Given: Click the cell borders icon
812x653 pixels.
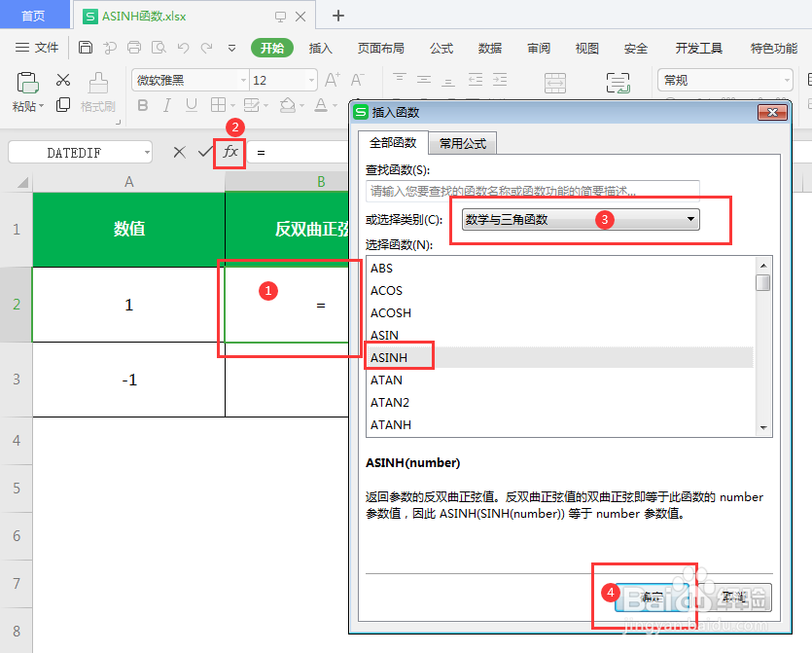Looking at the screenshot, I should click(x=218, y=105).
